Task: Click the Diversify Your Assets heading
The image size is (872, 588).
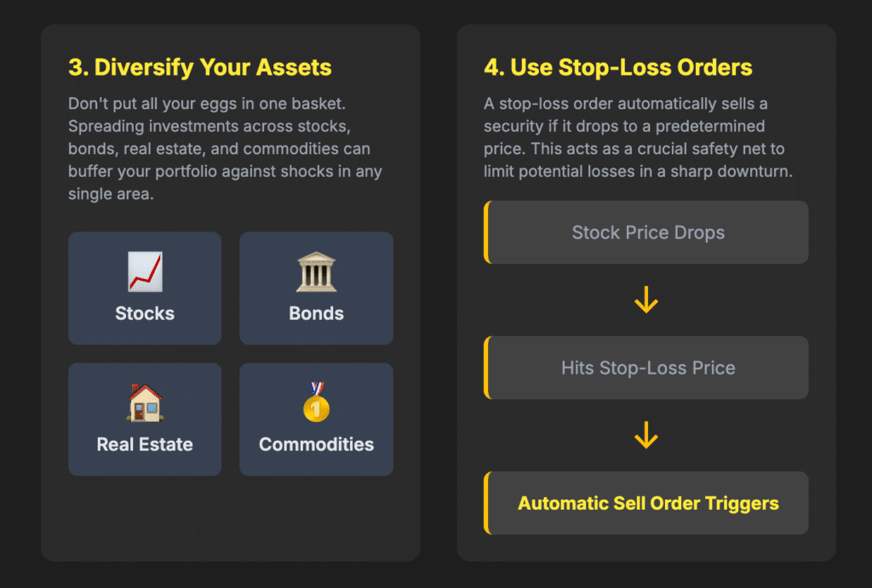Action: click(x=200, y=67)
